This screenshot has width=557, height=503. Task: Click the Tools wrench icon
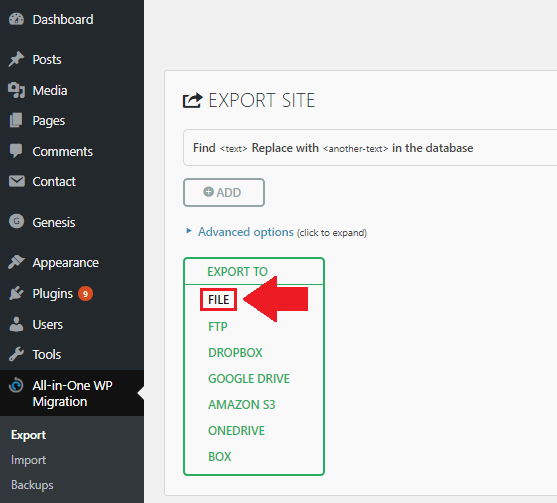(x=16, y=354)
